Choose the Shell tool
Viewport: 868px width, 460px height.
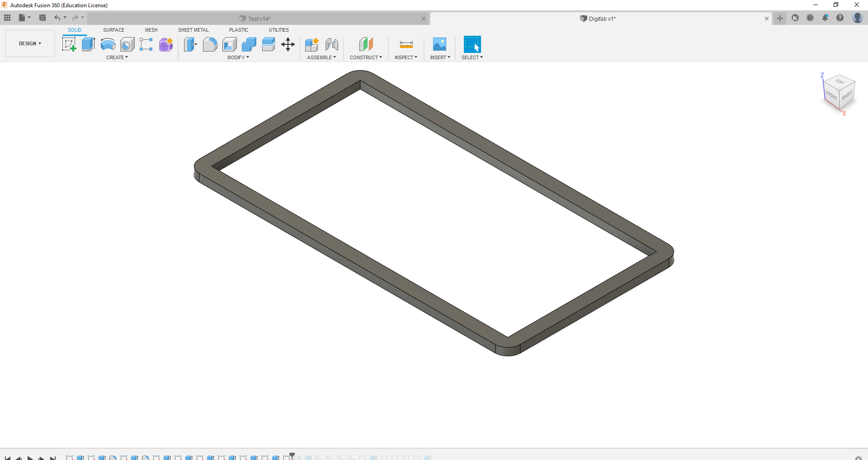click(230, 44)
